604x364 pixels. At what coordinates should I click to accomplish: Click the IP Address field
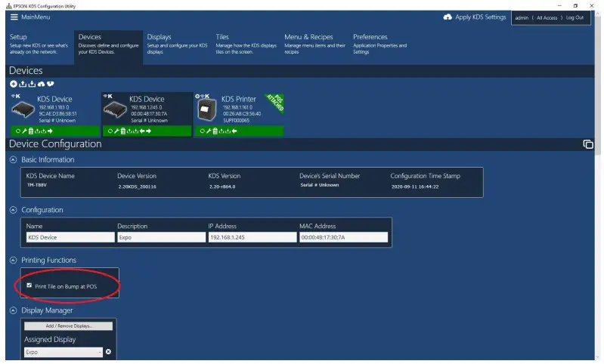(x=252, y=237)
